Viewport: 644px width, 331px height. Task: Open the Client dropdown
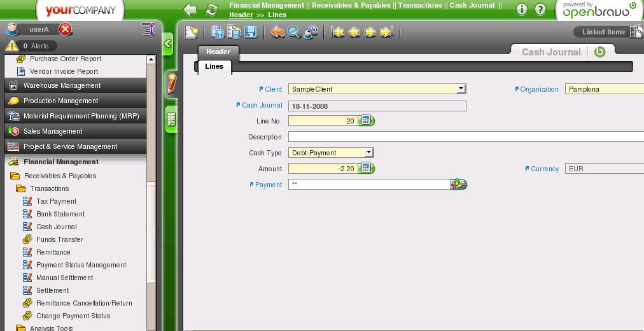[461, 88]
